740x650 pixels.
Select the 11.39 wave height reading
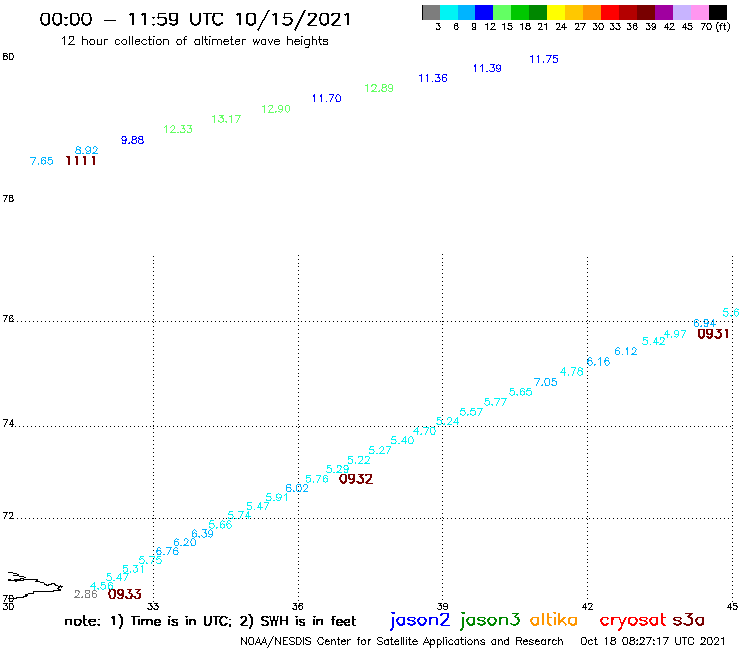(x=487, y=68)
